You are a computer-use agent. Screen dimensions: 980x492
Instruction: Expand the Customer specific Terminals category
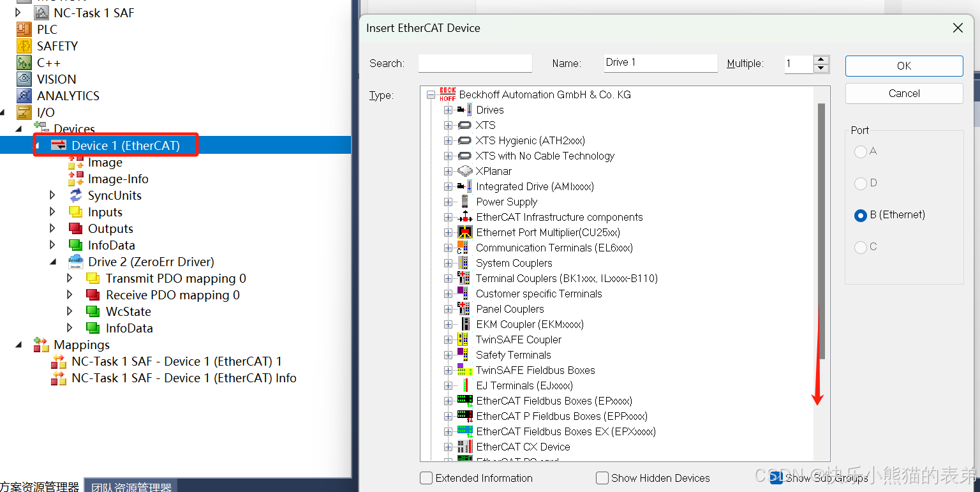tap(448, 294)
